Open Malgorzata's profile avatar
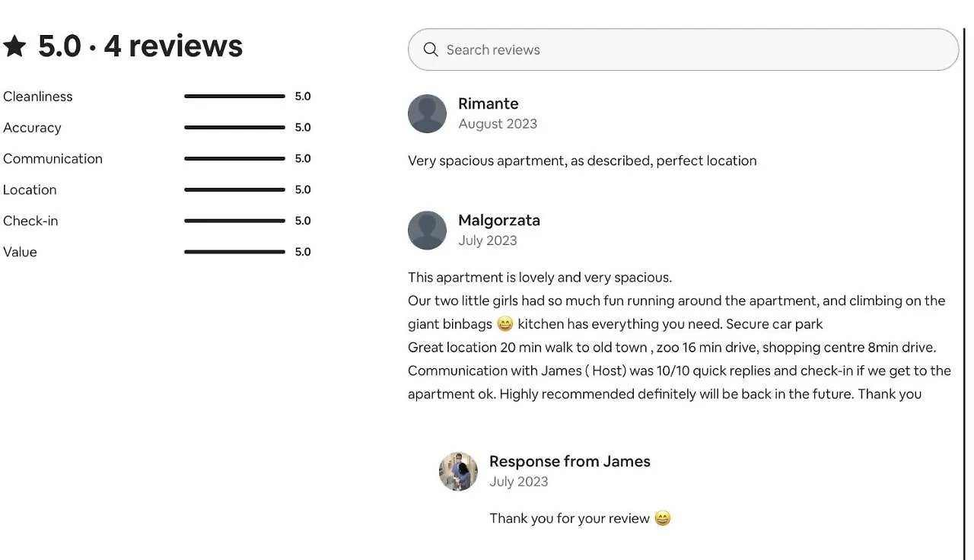 tap(427, 230)
